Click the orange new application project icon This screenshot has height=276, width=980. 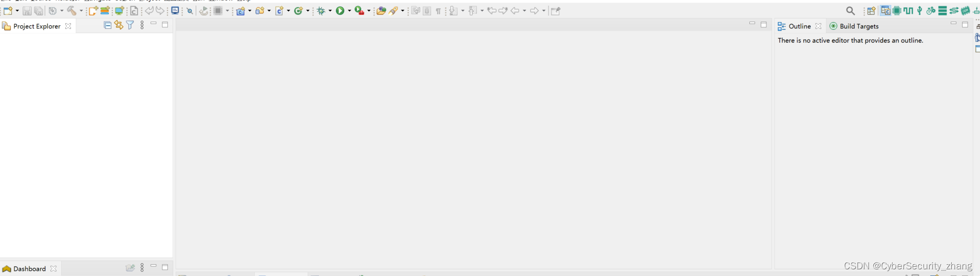pyautogui.click(x=93, y=11)
